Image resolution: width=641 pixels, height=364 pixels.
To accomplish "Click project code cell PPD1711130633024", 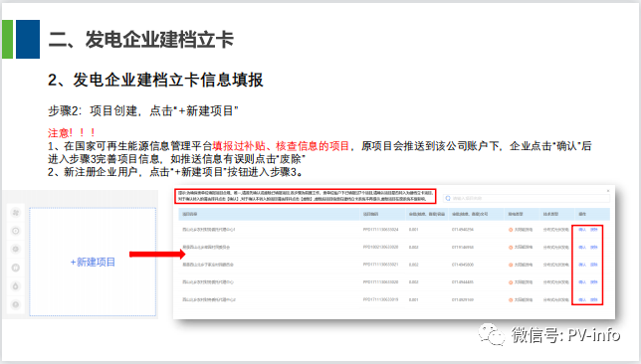I will pyautogui.click(x=380, y=230).
